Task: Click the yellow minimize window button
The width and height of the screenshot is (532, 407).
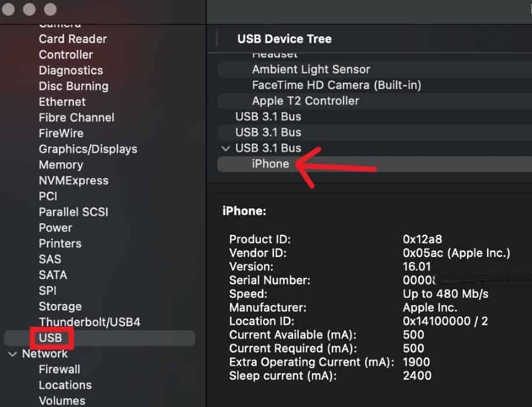Action: (30, 10)
